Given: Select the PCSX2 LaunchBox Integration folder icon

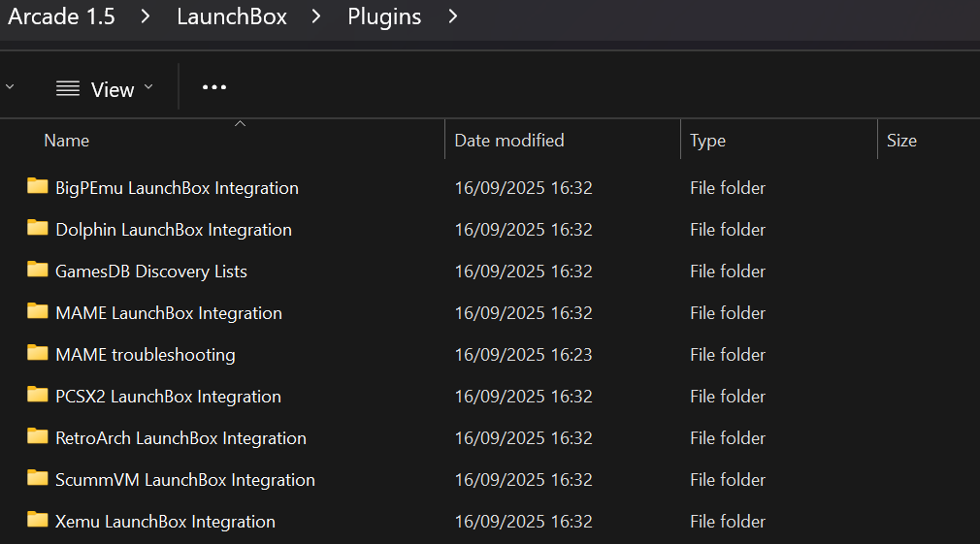Looking at the screenshot, I should click(38, 395).
